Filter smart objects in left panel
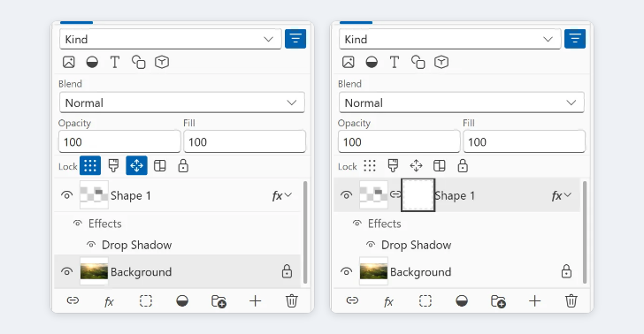Image resolution: width=644 pixels, height=334 pixels. coord(162,62)
